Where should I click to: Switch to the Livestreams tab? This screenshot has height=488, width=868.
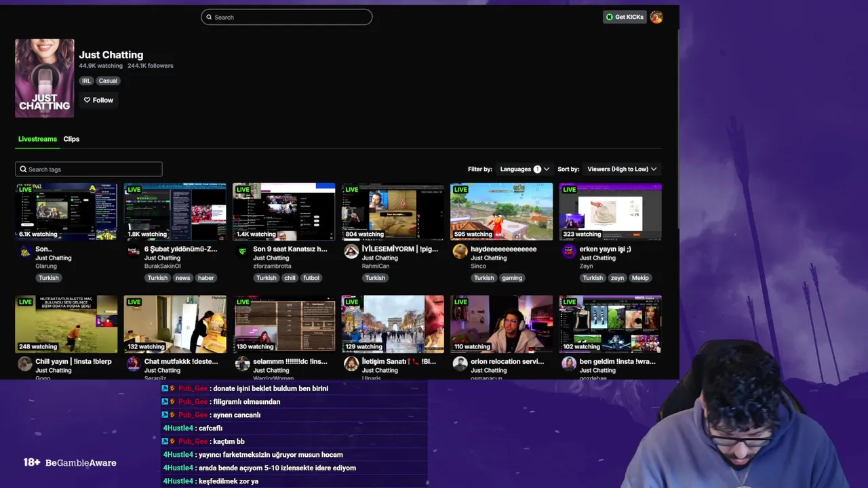coord(37,139)
